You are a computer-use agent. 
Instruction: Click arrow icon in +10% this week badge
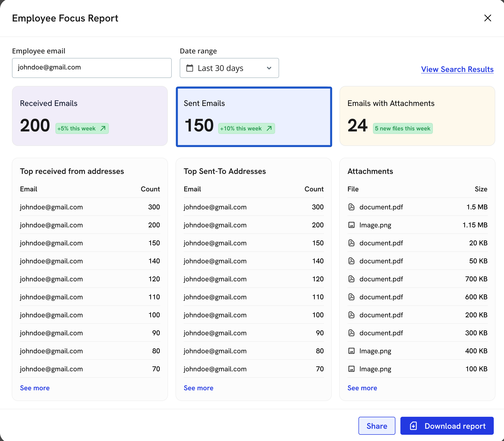[269, 128]
